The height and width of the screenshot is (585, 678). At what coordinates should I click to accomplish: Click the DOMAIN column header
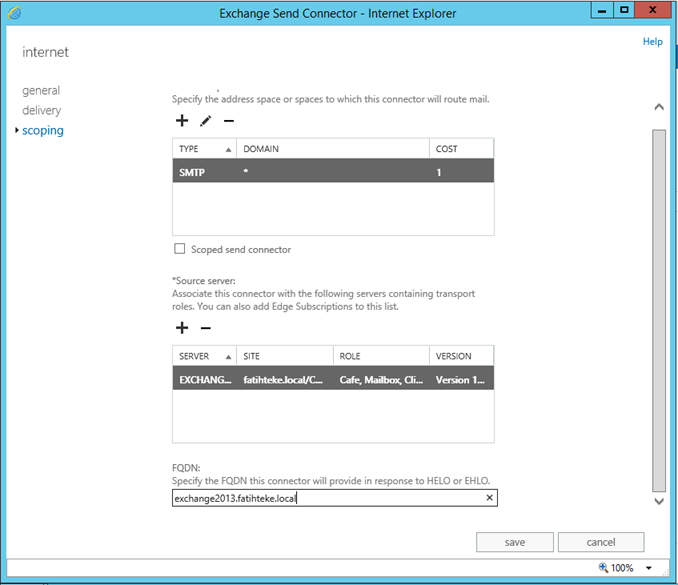(333, 149)
